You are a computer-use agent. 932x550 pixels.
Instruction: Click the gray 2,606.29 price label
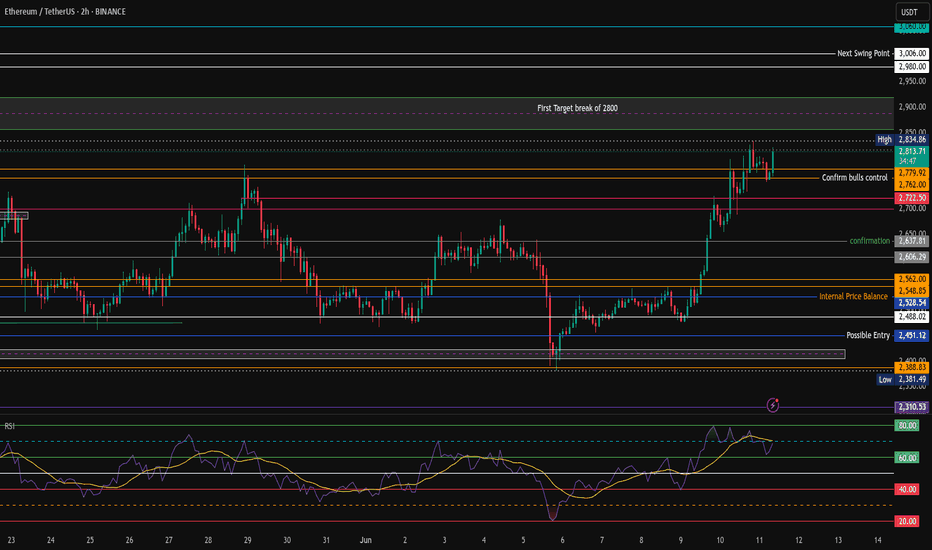pos(912,257)
